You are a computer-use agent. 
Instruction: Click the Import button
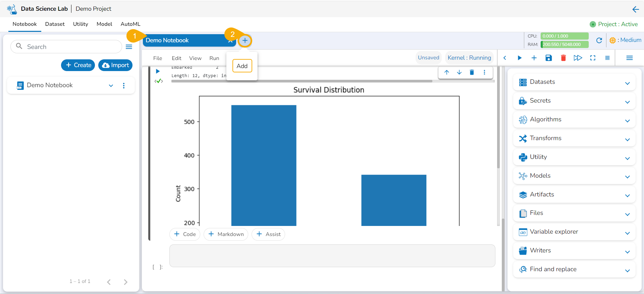coord(115,65)
